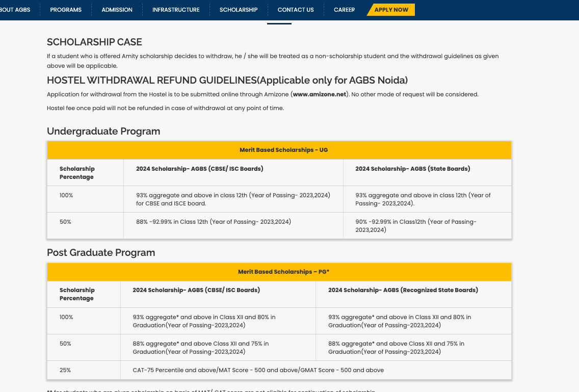
Task: Select INFRASTRUCTURE in the top navigation
Action: click(176, 10)
